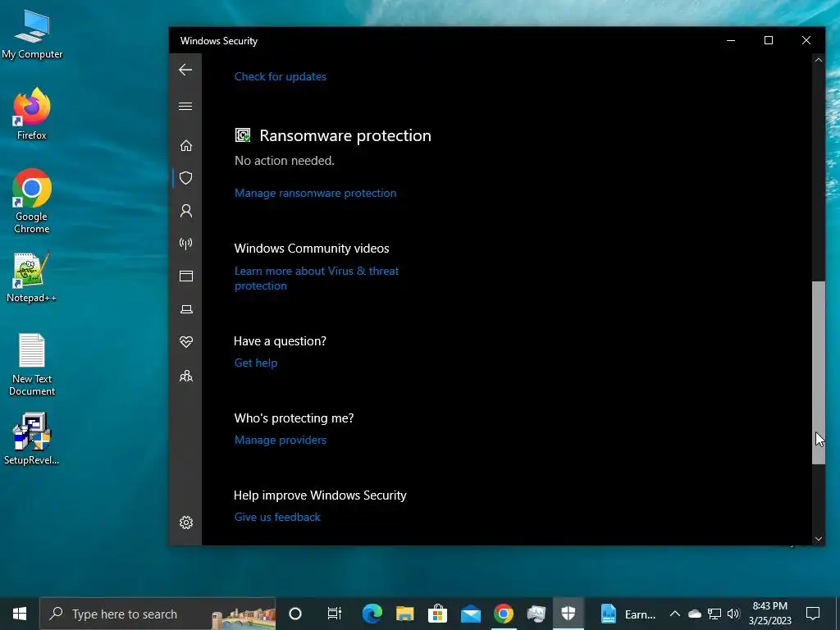The image size is (840, 630).
Task: Open Family options icon
Action: [186, 376]
